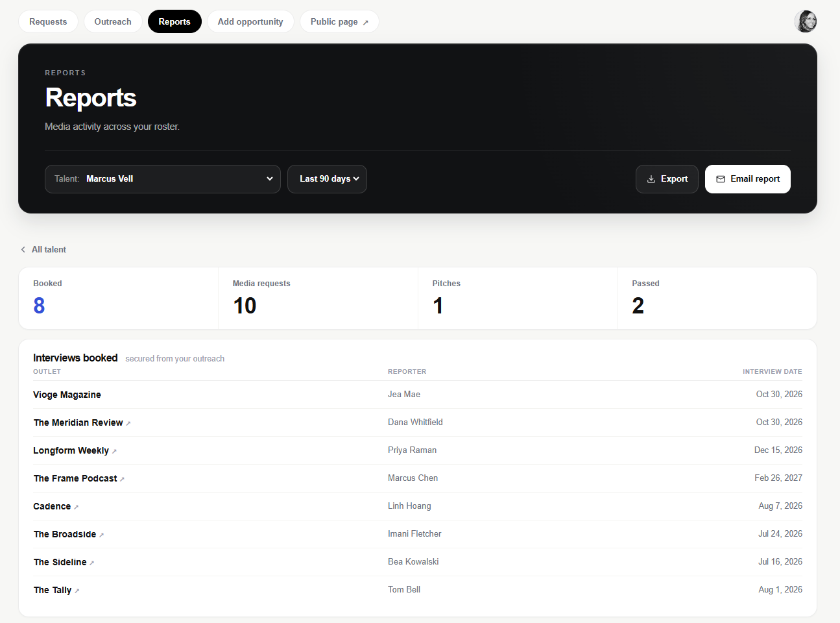The height and width of the screenshot is (623, 840).
Task: Open The Meridian Review outlet link
Action: 78,422
